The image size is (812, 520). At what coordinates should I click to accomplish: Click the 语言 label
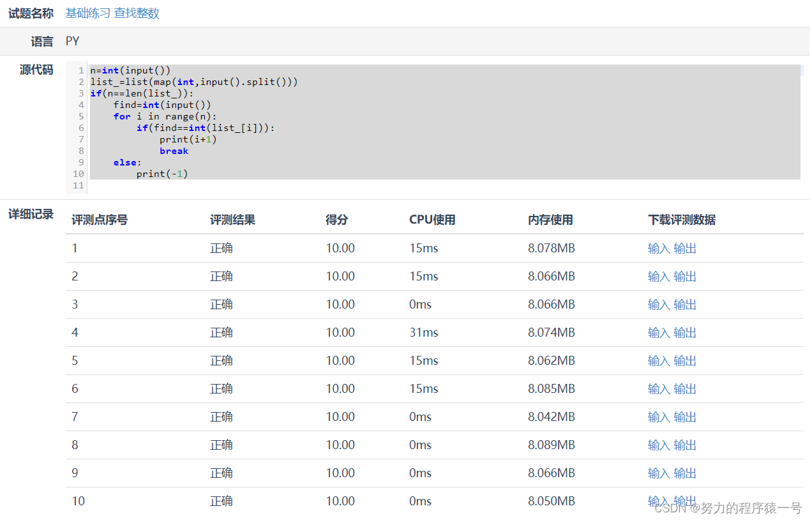click(42, 42)
